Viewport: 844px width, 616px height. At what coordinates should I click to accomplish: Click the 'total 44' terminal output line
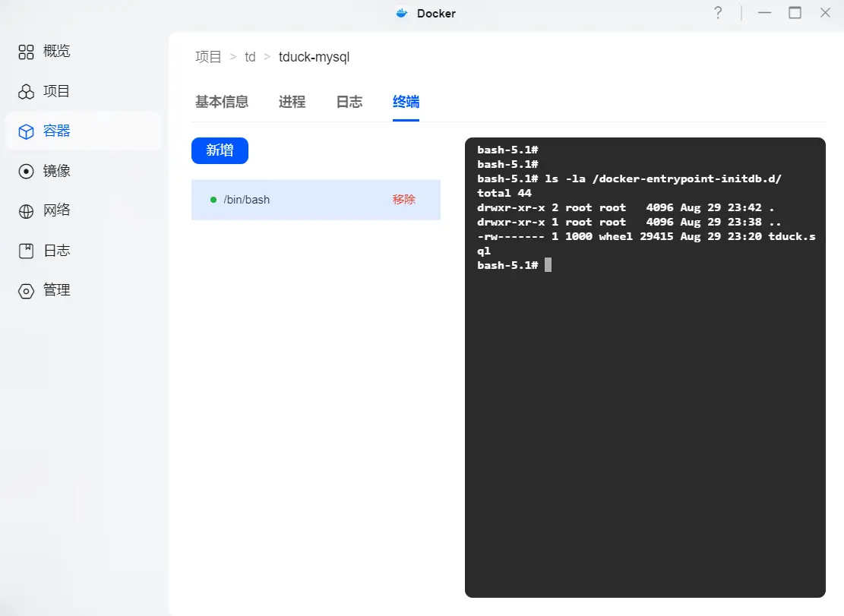tap(504, 193)
